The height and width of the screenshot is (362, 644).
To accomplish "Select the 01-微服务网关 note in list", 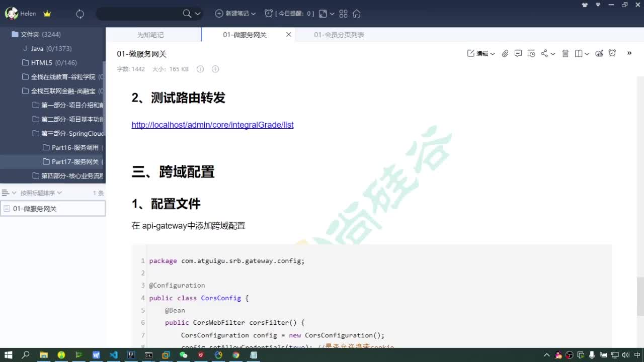I will pyautogui.click(x=53, y=209).
